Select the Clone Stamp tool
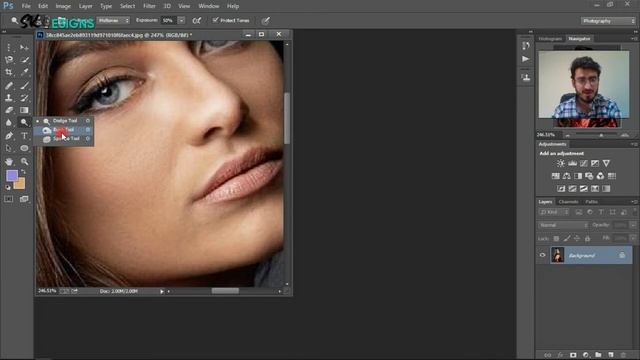The height and width of the screenshot is (360, 640). pyautogui.click(x=9, y=98)
